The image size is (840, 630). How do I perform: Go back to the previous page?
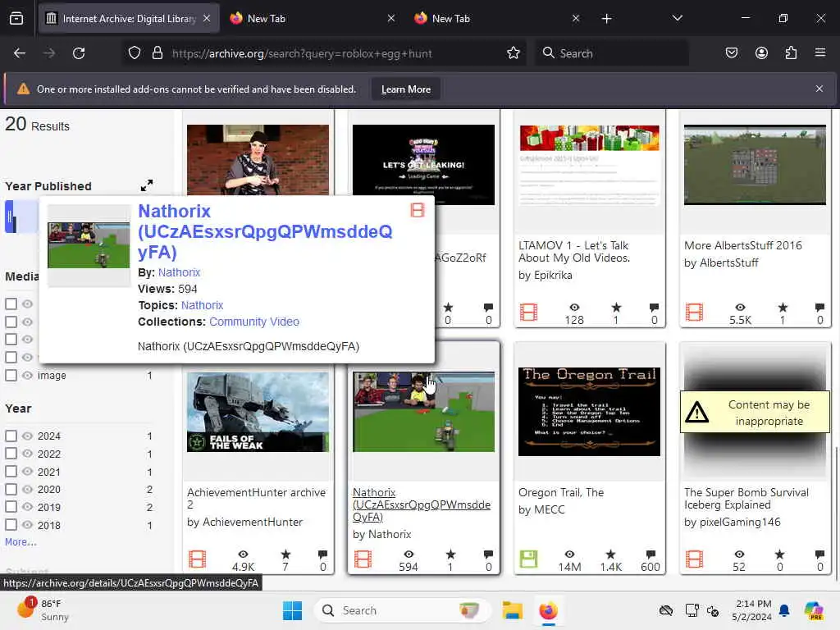[20, 53]
